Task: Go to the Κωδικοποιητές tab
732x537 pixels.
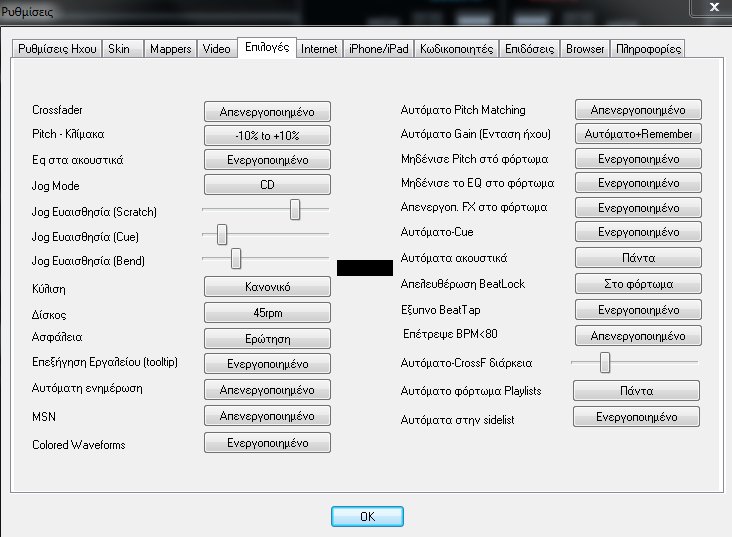Action: 456,49
